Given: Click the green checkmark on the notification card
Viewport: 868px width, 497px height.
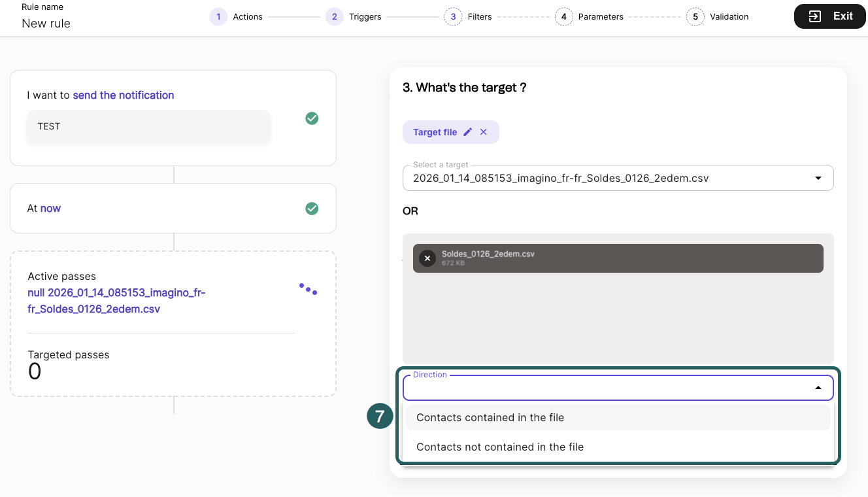Looking at the screenshot, I should (312, 118).
